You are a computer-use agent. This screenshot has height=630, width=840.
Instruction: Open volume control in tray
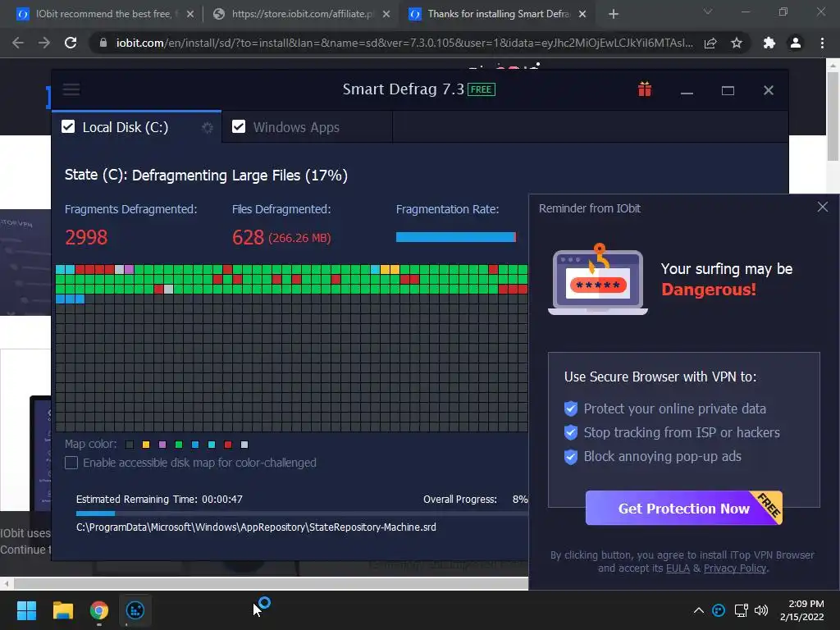pyautogui.click(x=761, y=610)
